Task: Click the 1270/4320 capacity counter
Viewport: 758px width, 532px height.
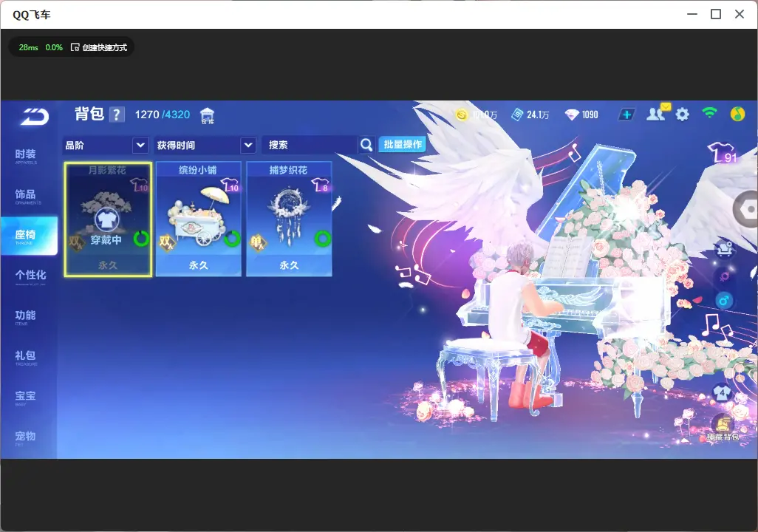Action: 163,115
